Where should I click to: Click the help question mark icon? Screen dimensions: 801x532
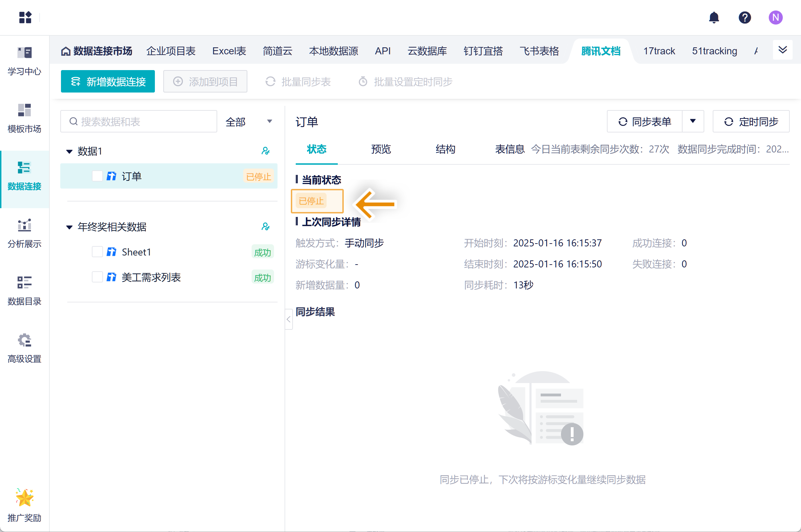(745, 18)
